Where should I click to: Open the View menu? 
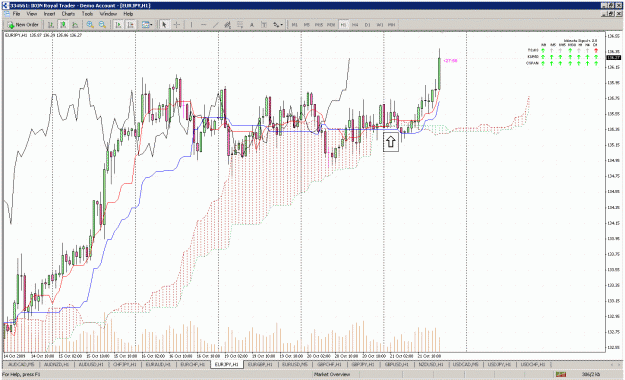pos(32,14)
